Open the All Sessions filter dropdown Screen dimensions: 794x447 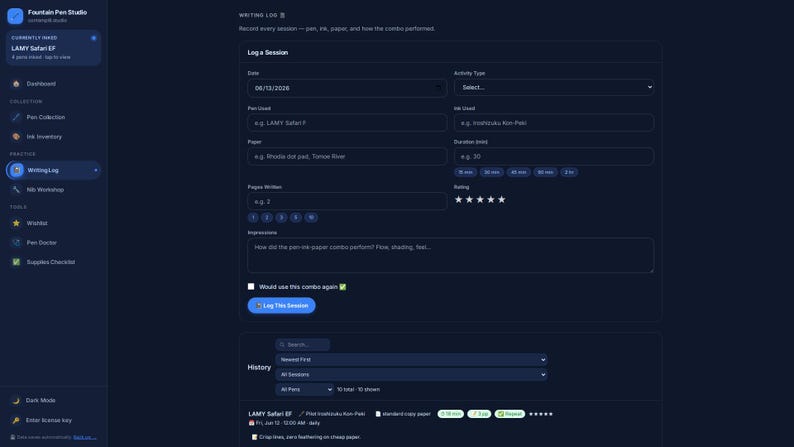tap(411, 375)
